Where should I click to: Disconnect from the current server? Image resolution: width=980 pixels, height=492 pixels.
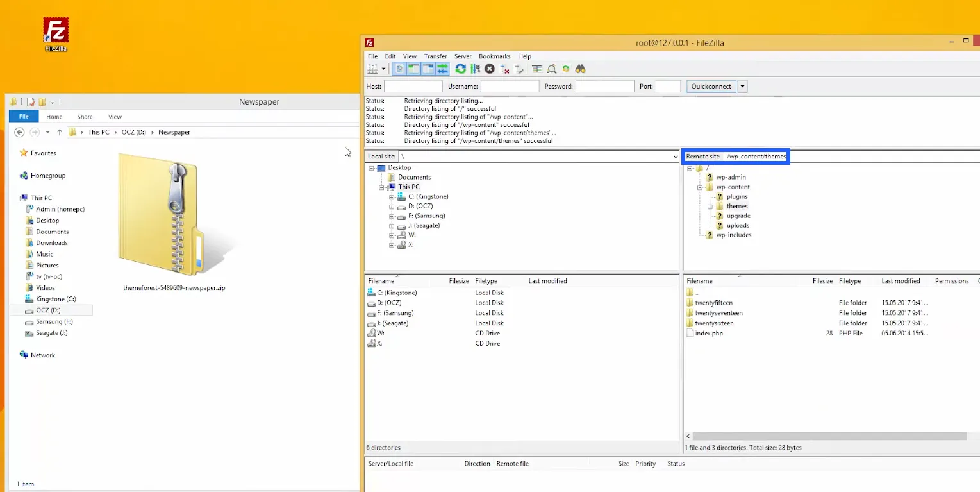[504, 69]
